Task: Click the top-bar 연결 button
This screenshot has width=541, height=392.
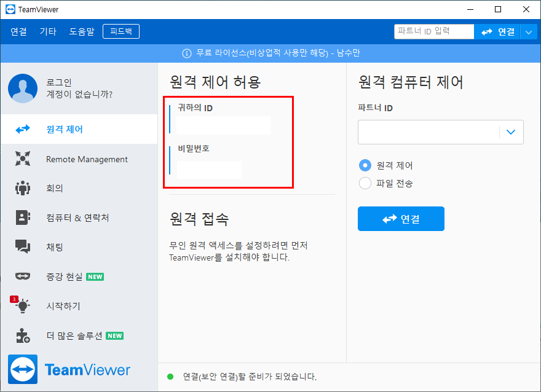Action: 497,32
